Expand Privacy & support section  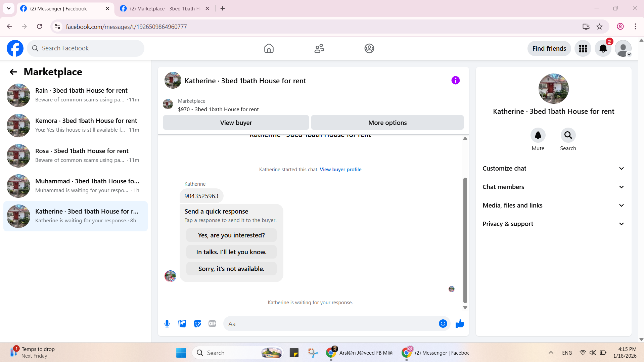coord(554,224)
